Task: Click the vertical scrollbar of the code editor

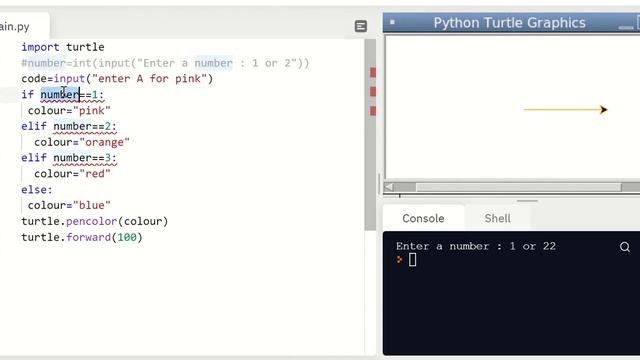Action: click(370, 135)
